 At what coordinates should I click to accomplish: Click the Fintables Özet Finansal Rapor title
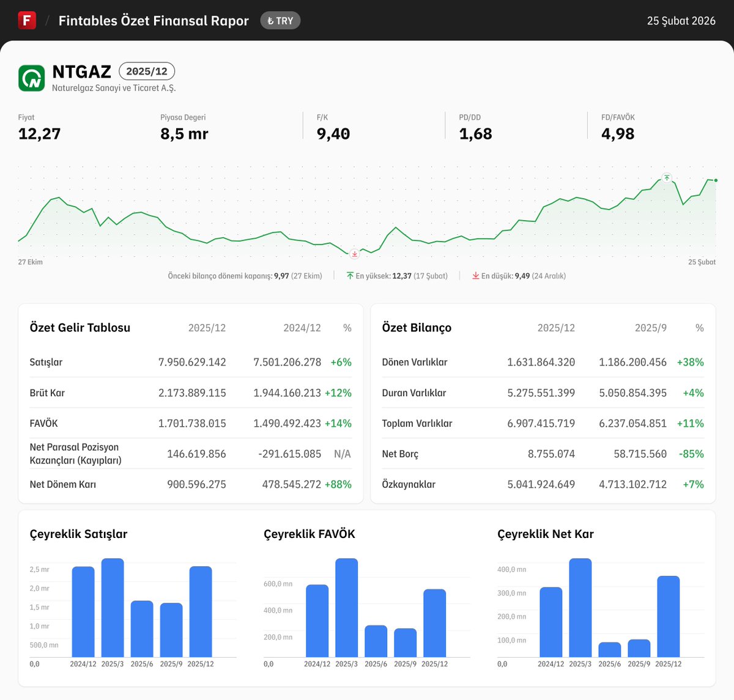point(154,21)
